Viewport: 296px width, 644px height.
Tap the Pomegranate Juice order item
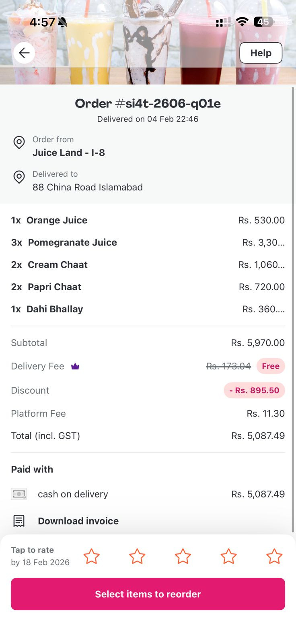coord(72,242)
